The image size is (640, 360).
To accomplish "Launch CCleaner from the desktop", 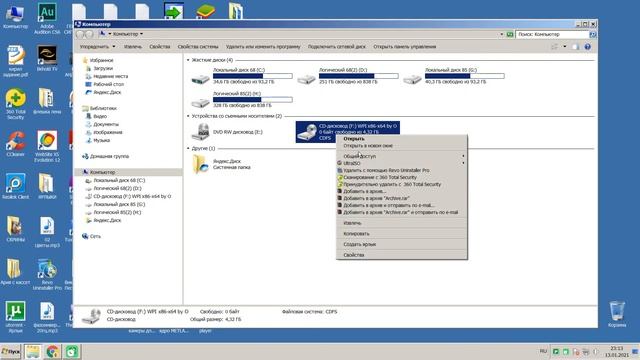I will [16, 144].
